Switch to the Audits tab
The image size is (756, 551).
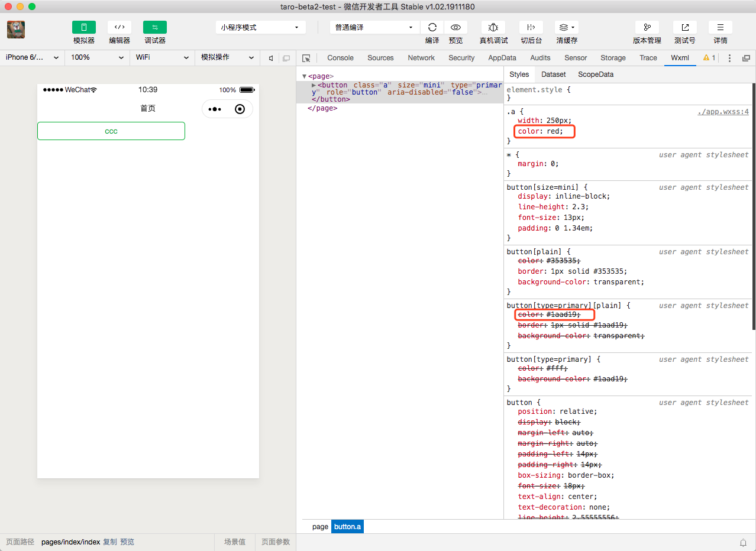540,58
